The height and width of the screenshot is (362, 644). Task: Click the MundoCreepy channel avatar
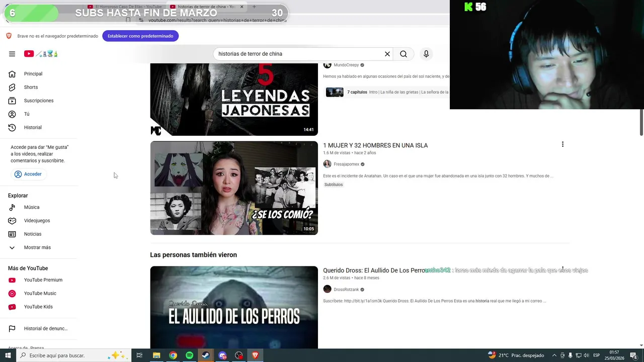(x=327, y=65)
